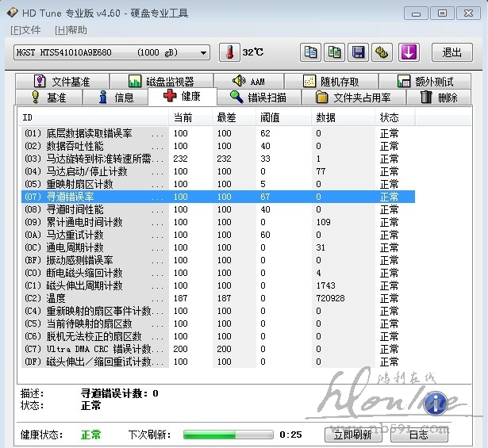488x448 pixels.
Task: Open the 基准 tab
Action: tap(49, 98)
